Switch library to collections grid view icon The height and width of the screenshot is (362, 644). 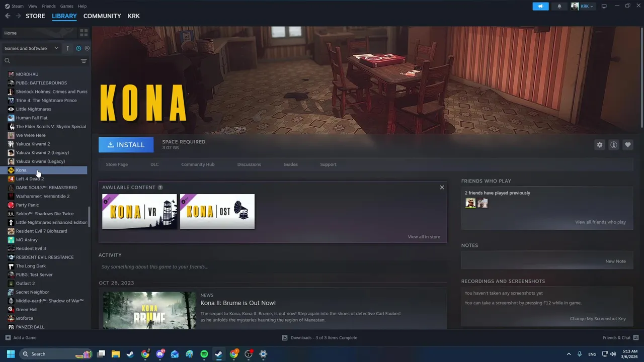coord(84,33)
